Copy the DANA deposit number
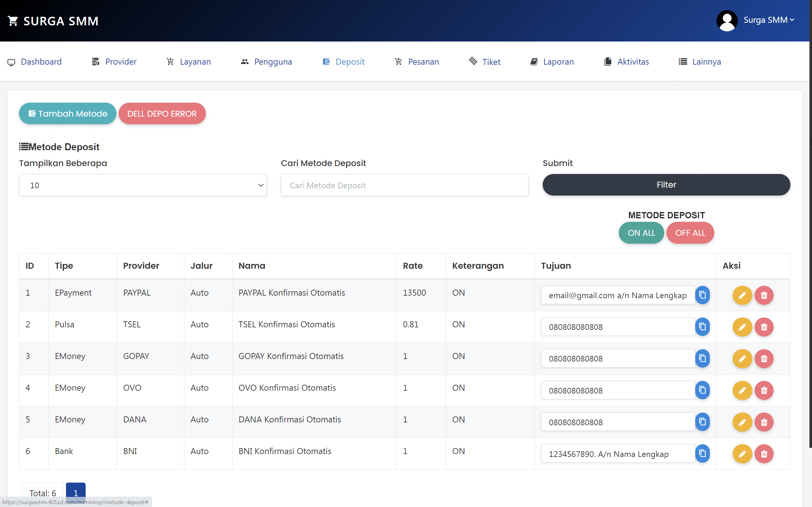This screenshot has width=812, height=507. click(703, 422)
